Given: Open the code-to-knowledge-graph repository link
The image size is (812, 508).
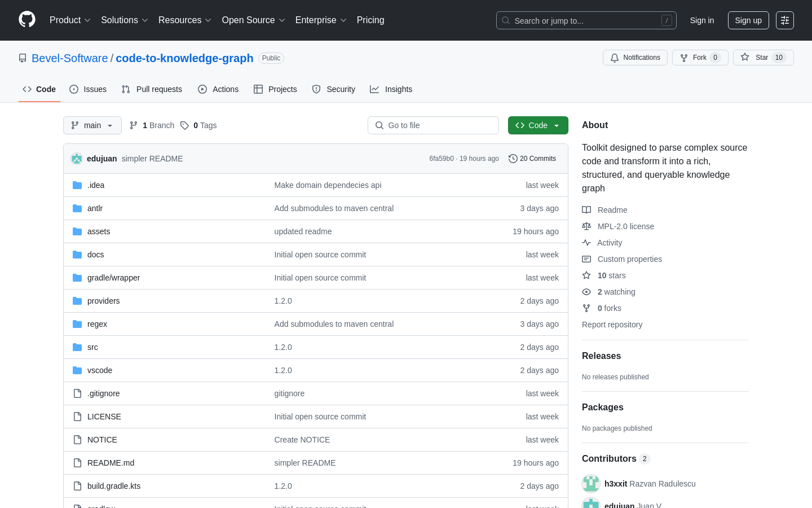Looking at the screenshot, I should [184, 58].
